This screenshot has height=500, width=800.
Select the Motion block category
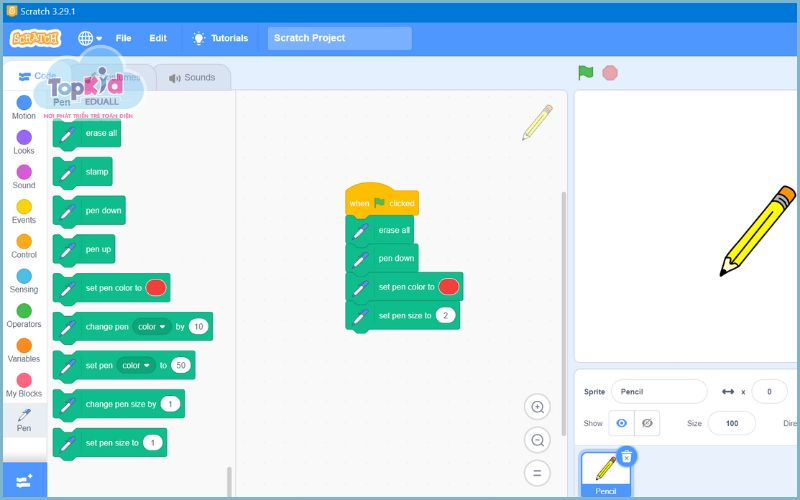pyautogui.click(x=24, y=106)
